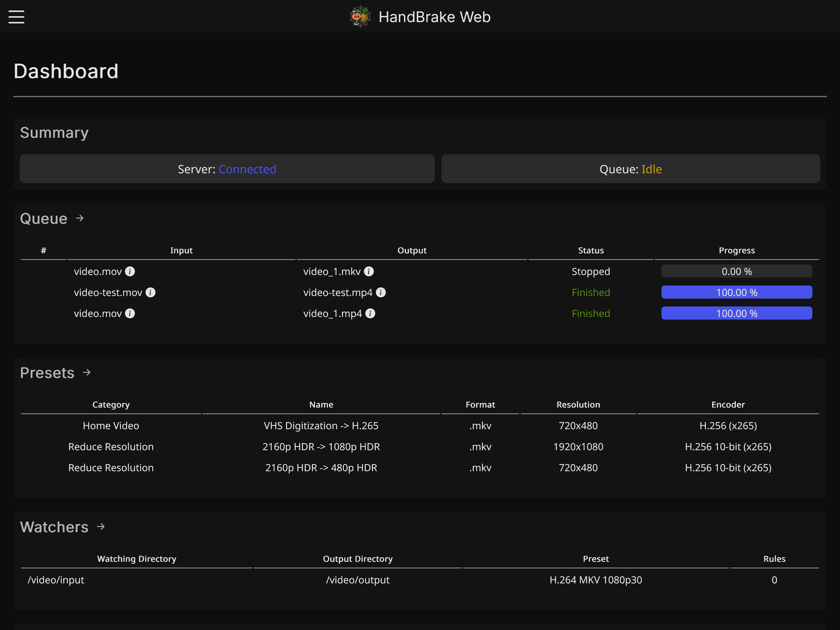Show info for video_1.mkv output
The height and width of the screenshot is (630, 840).
point(369,271)
